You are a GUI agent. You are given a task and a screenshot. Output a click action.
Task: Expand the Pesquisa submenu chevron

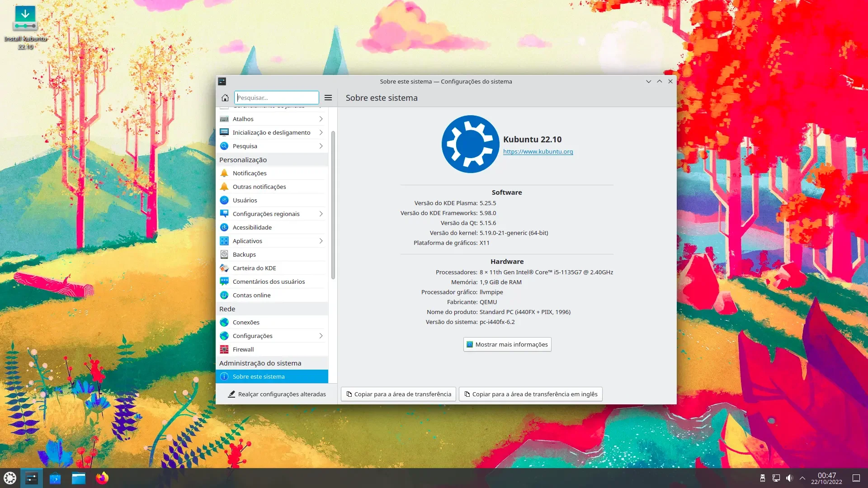(321, 146)
